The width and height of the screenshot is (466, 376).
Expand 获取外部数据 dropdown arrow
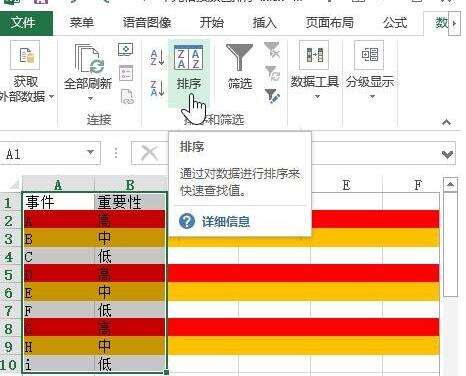click(x=52, y=97)
